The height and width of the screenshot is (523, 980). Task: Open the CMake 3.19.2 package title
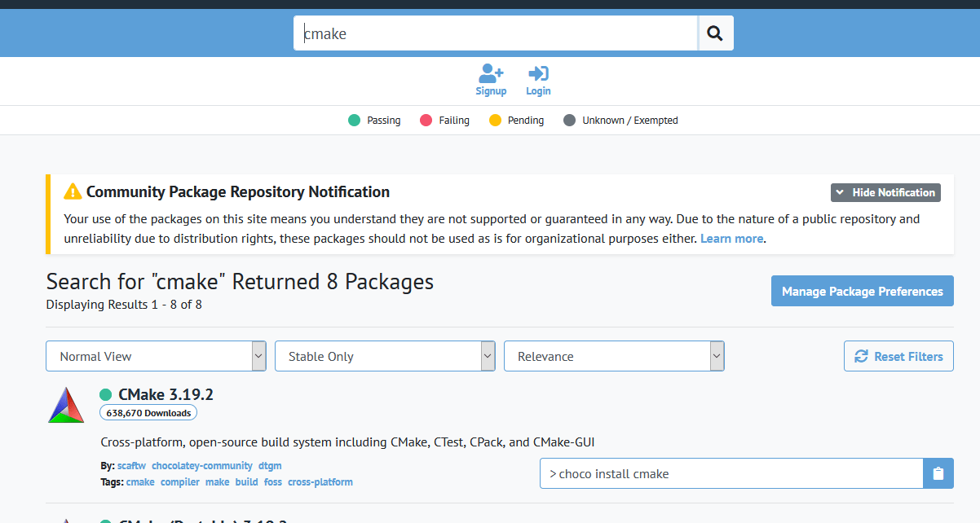point(166,394)
